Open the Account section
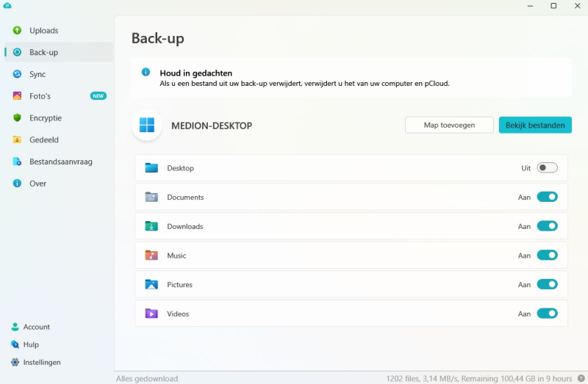 (x=36, y=327)
